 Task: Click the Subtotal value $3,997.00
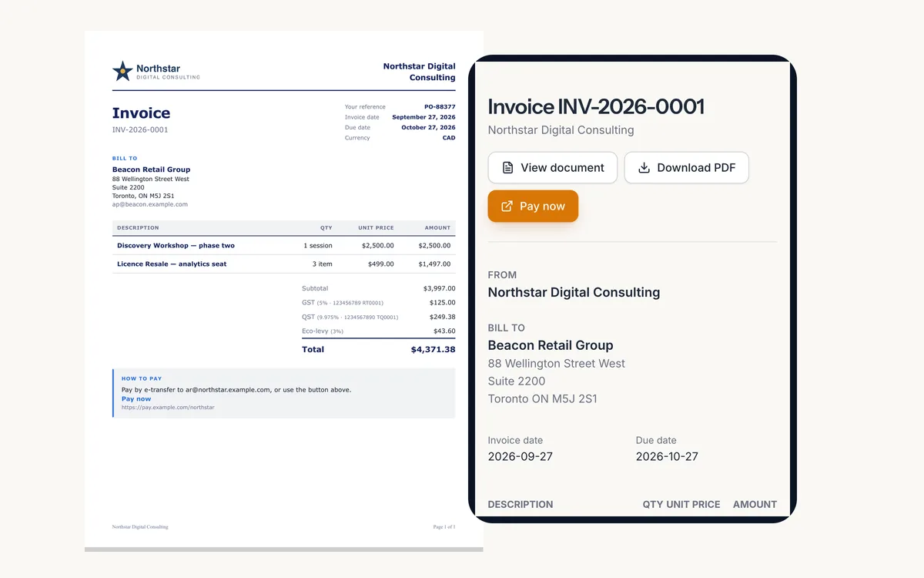point(439,288)
